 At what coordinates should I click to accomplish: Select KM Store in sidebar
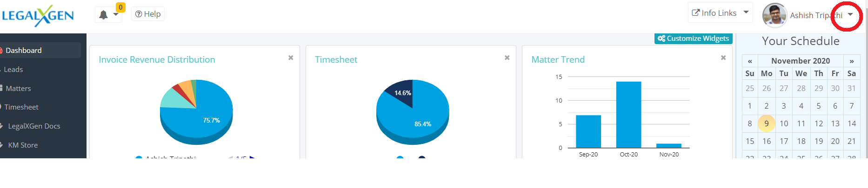point(23,145)
